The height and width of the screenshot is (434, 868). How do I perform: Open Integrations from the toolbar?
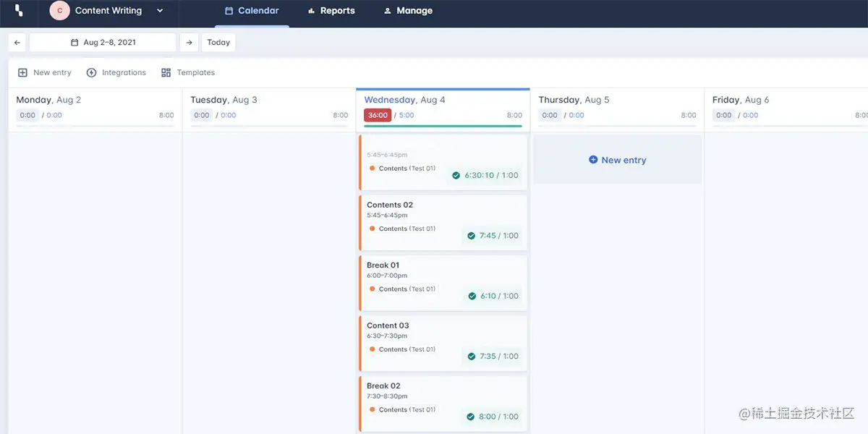coord(116,72)
